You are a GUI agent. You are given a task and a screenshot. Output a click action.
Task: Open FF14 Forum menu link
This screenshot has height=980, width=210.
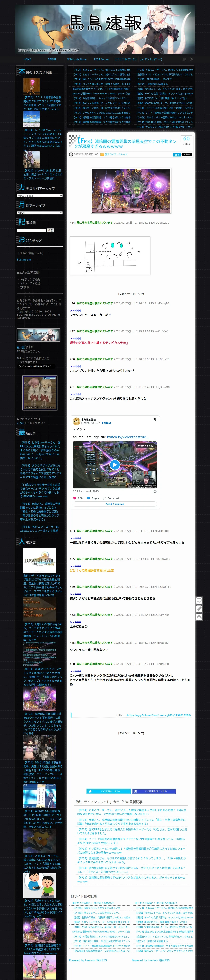coord(101,59)
